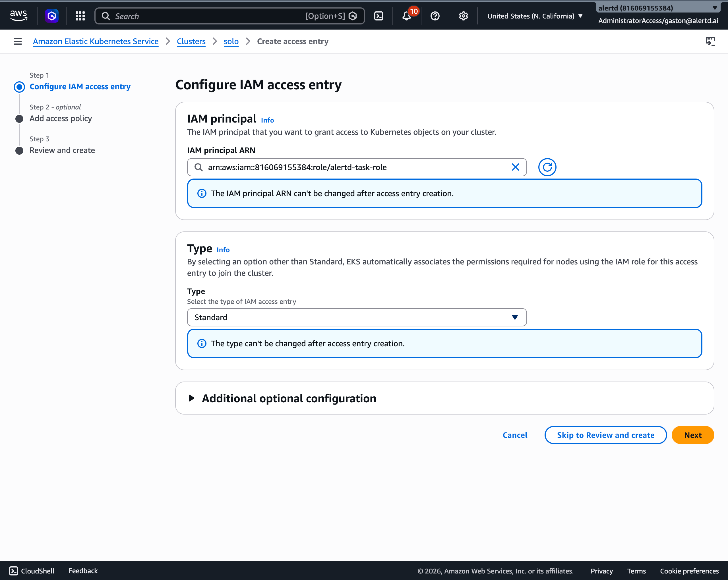The width and height of the screenshot is (728, 580).
Task: Click the orange Next button
Action: pos(693,435)
